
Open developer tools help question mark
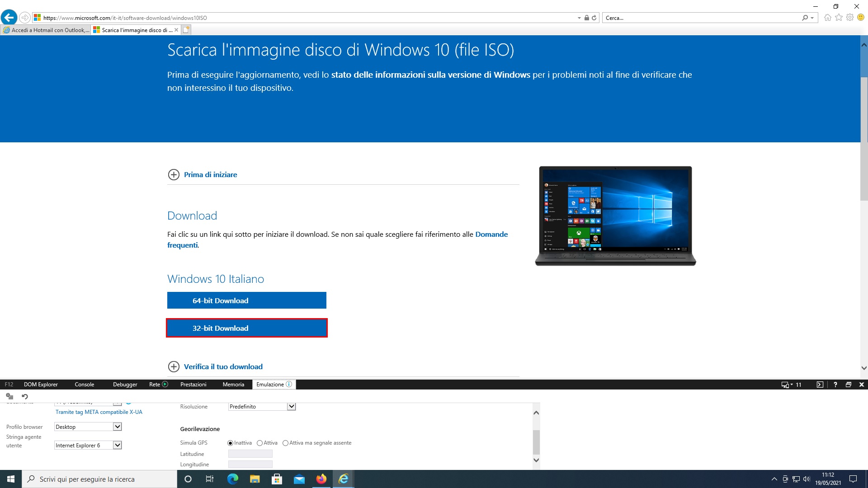pyautogui.click(x=835, y=385)
